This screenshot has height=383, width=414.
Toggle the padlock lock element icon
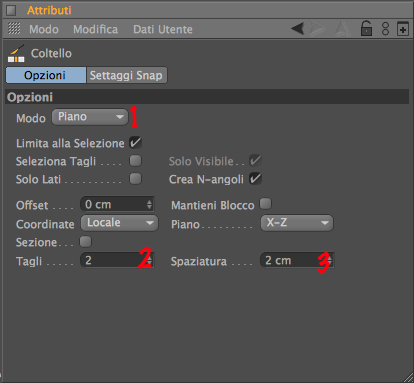(x=366, y=28)
